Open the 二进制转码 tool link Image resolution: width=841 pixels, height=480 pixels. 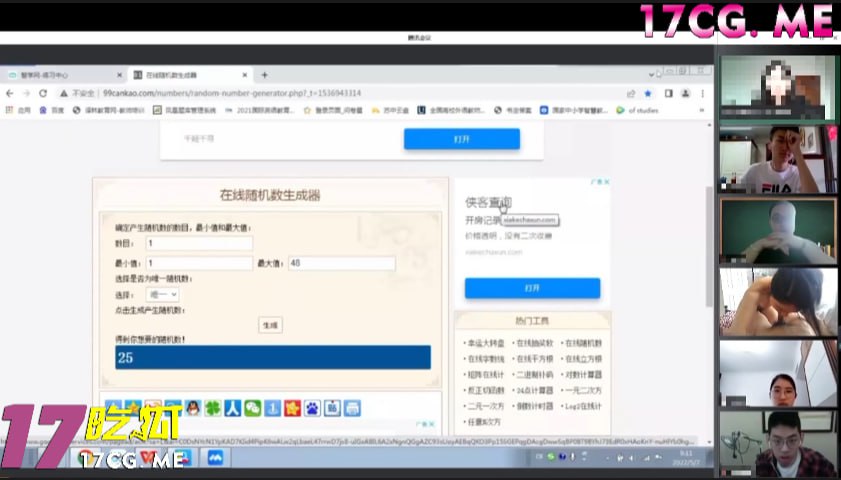point(533,374)
